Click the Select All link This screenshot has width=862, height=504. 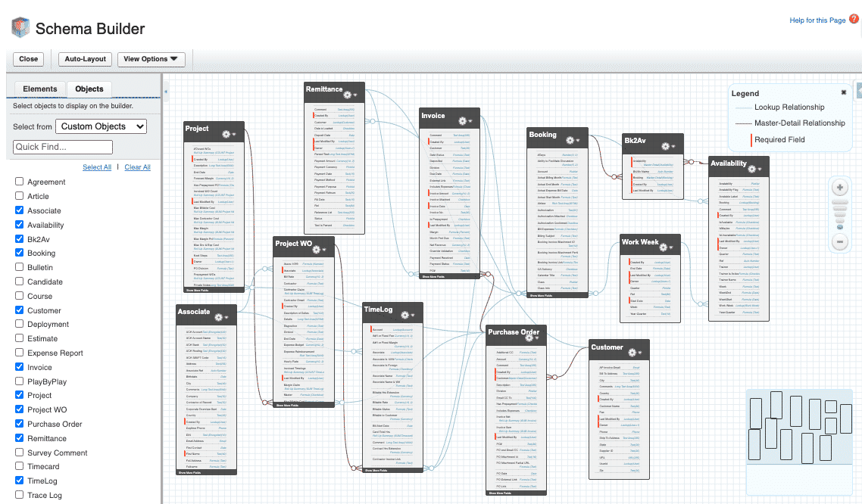(97, 167)
